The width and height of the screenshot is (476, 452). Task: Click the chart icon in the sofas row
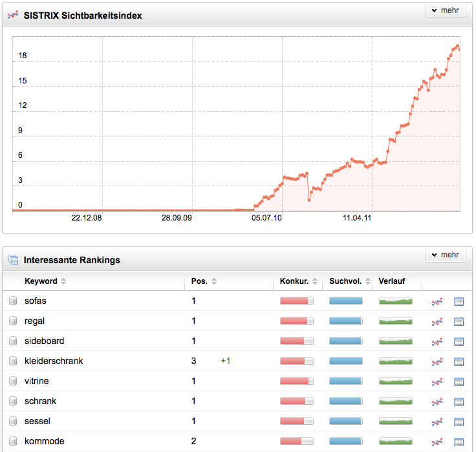pyautogui.click(x=438, y=301)
